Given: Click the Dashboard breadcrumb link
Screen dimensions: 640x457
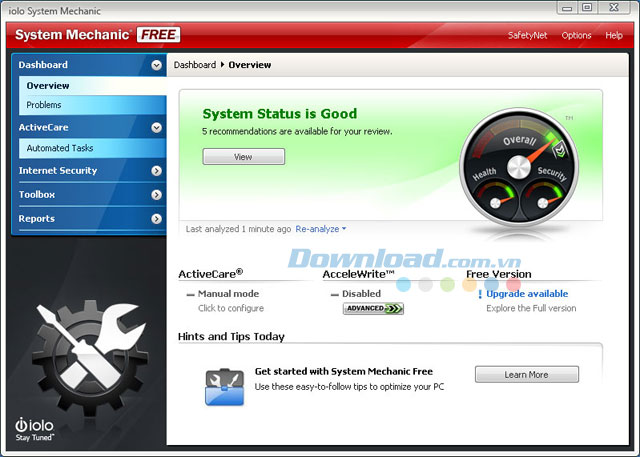Looking at the screenshot, I should [x=195, y=65].
